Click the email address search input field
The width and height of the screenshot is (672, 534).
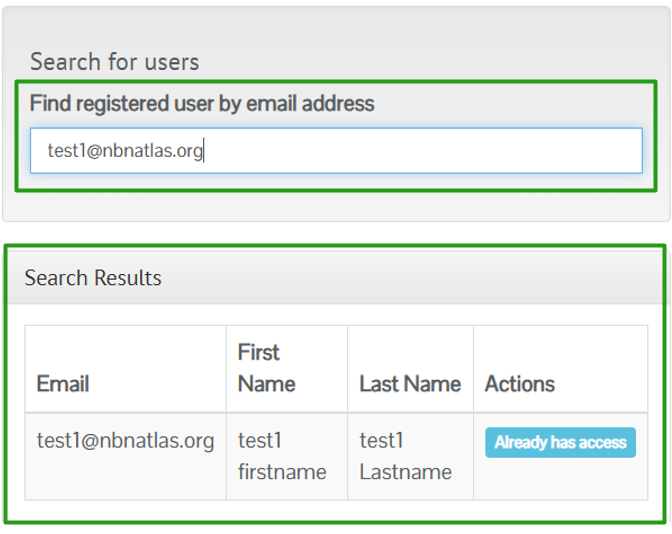(336, 151)
